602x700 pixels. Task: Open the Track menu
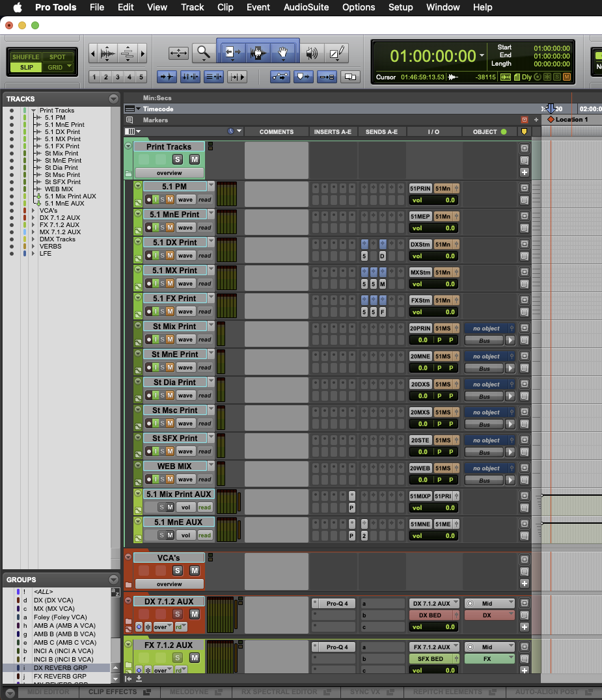(192, 7)
